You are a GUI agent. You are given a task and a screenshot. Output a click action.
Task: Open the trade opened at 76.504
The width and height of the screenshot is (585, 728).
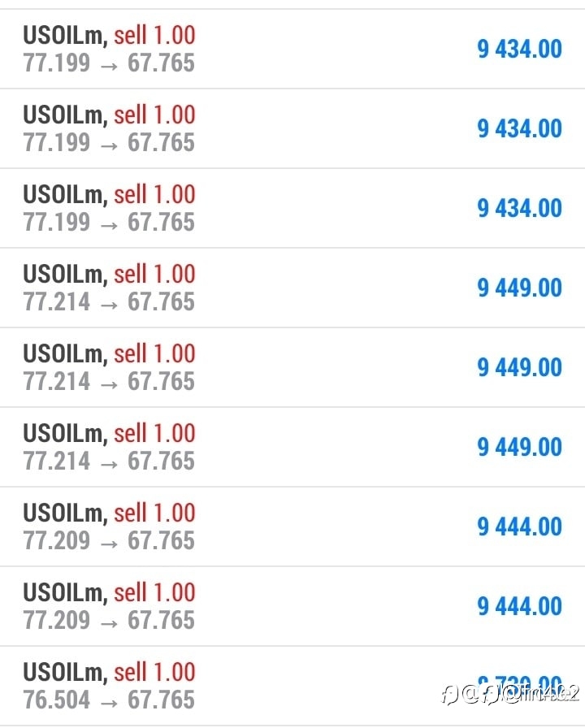pyautogui.click(x=292, y=687)
